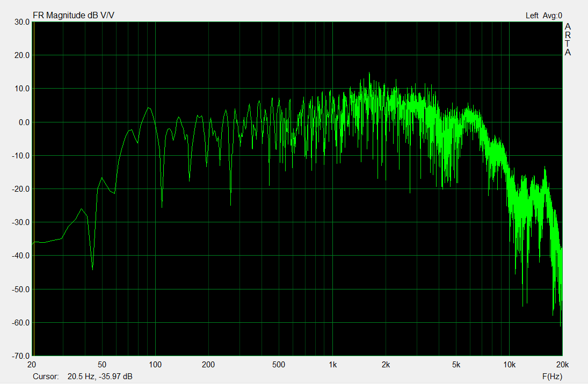The height and width of the screenshot is (384, 588).
Task: Click the yellow cursor line at 20.5 Hz
Action: (34, 189)
